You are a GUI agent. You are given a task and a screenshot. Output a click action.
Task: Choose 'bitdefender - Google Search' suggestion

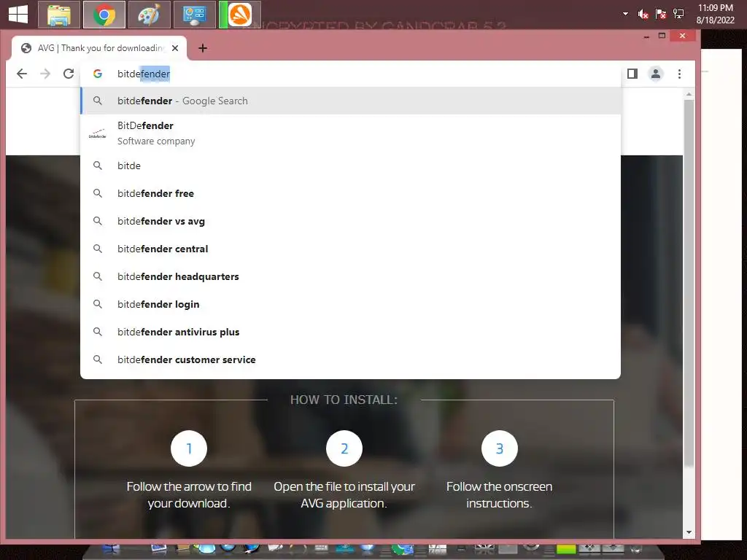[x=351, y=101]
